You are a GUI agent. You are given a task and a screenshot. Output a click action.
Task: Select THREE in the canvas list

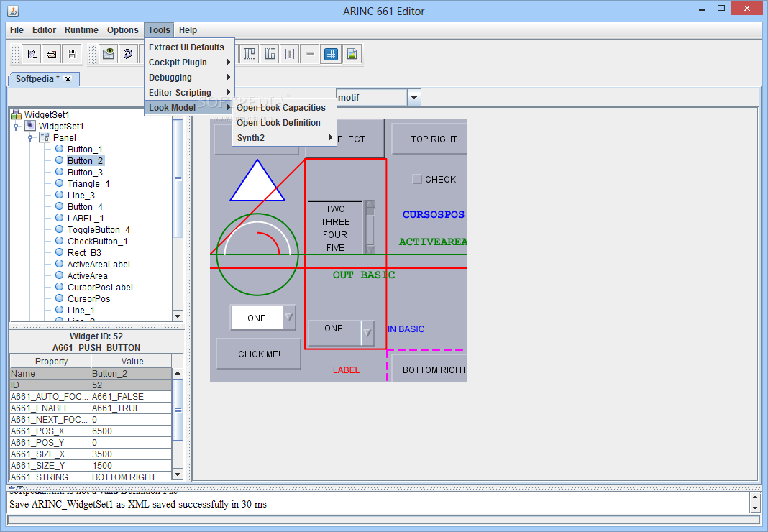[335, 222]
